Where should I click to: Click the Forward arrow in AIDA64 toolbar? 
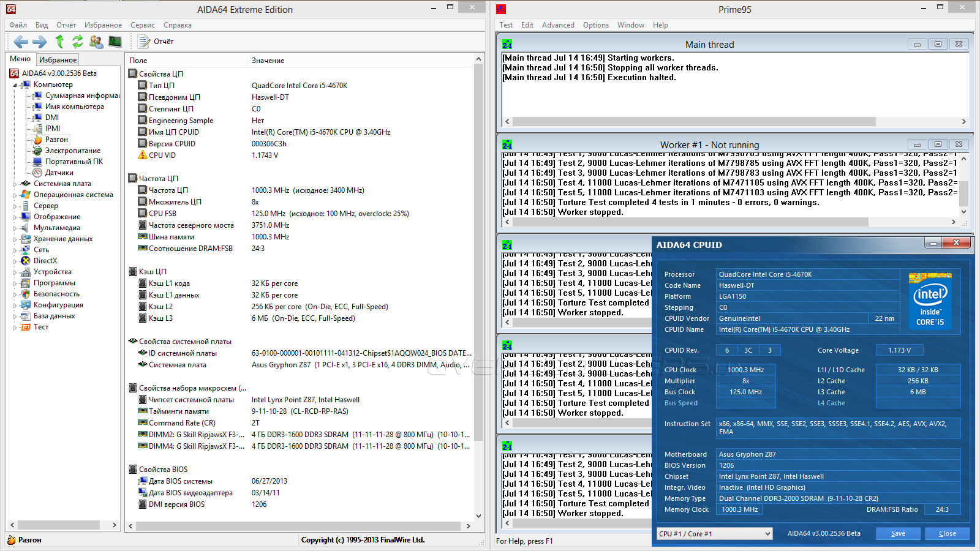click(x=40, y=42)
